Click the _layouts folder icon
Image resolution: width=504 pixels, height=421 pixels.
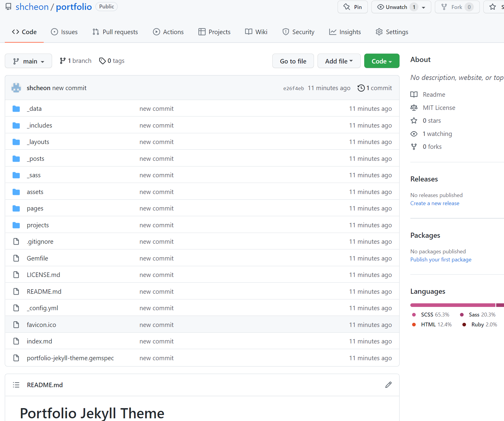coord(16,142)
